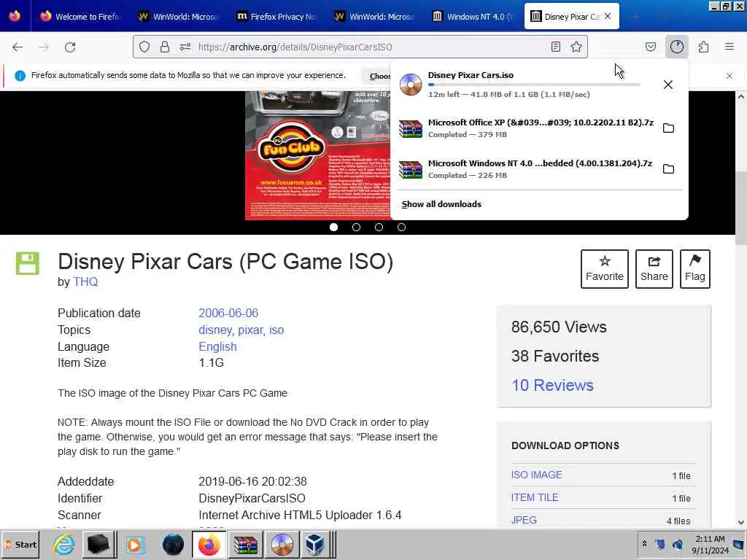
Task: Switch to the Windows NT 4.0 tab
Action: pos(473,17)
